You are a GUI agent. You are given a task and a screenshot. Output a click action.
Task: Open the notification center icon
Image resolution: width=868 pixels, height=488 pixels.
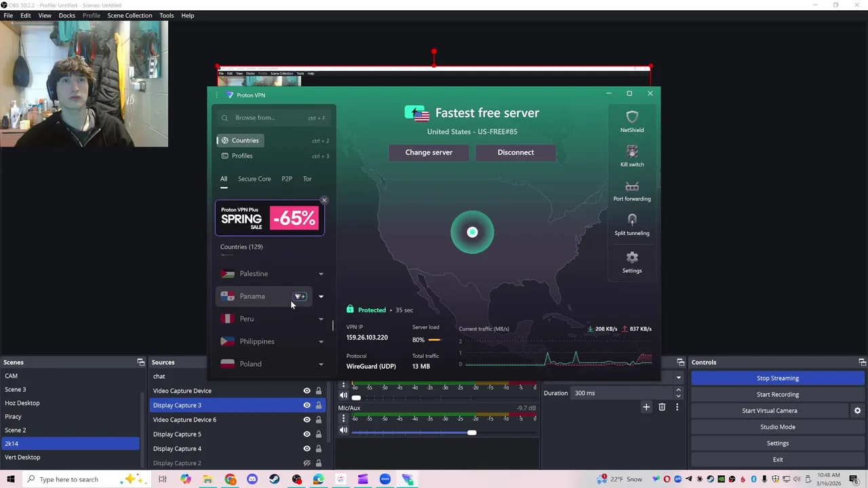854,479
